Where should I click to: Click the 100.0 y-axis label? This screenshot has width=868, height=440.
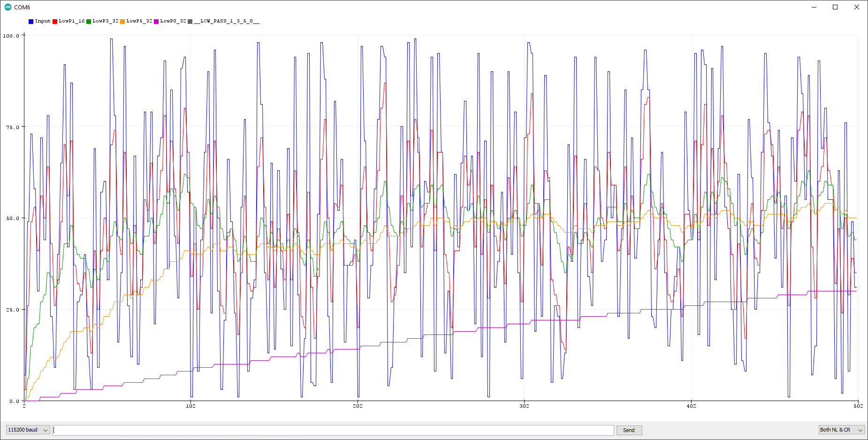11,36
